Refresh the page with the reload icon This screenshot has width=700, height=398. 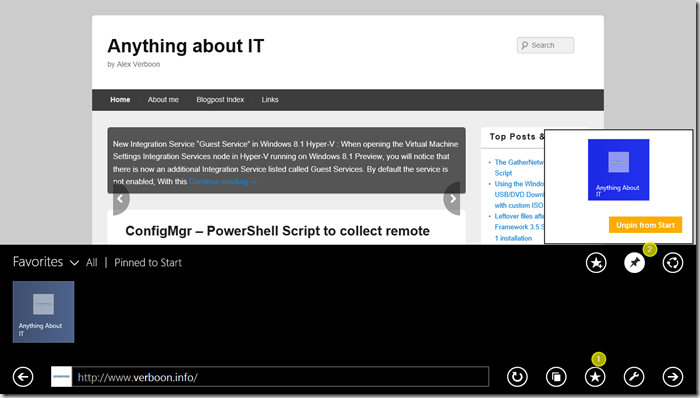517,377
